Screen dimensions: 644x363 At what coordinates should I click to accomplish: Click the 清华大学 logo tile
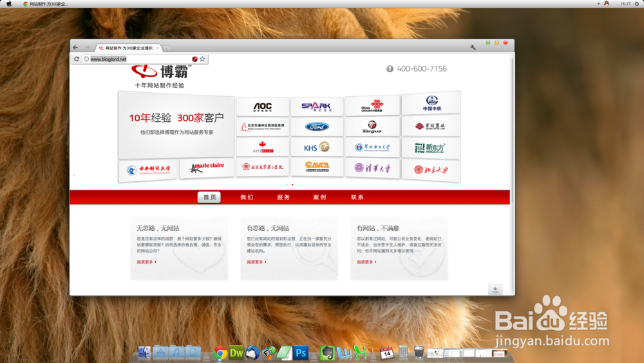pos(372,168)
